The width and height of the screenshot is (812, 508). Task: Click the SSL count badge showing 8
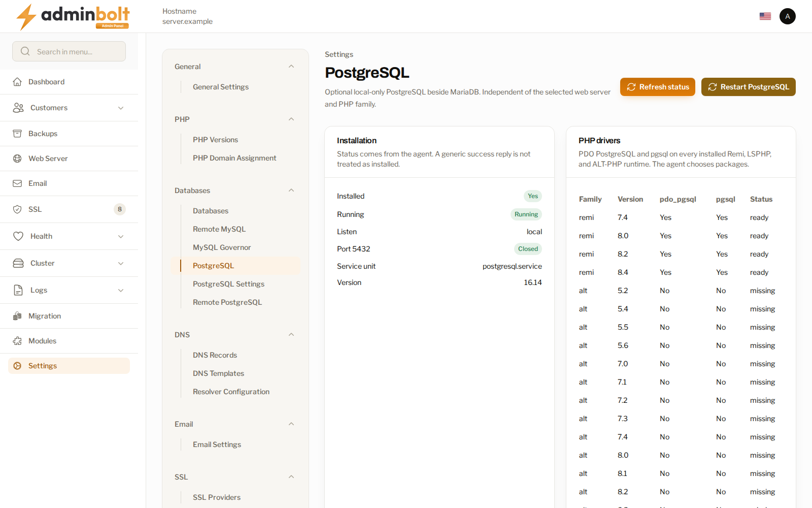[x=120, y=209]
